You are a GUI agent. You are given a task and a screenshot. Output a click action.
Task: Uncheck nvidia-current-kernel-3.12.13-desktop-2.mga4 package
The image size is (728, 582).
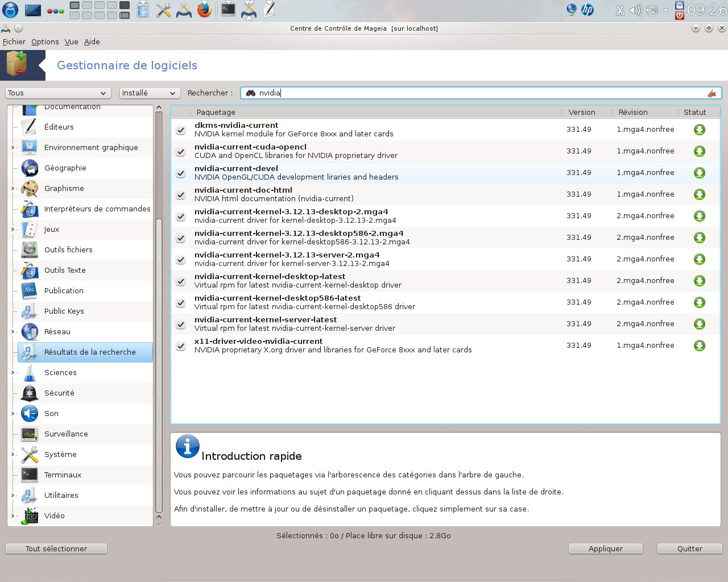point(181,217)
